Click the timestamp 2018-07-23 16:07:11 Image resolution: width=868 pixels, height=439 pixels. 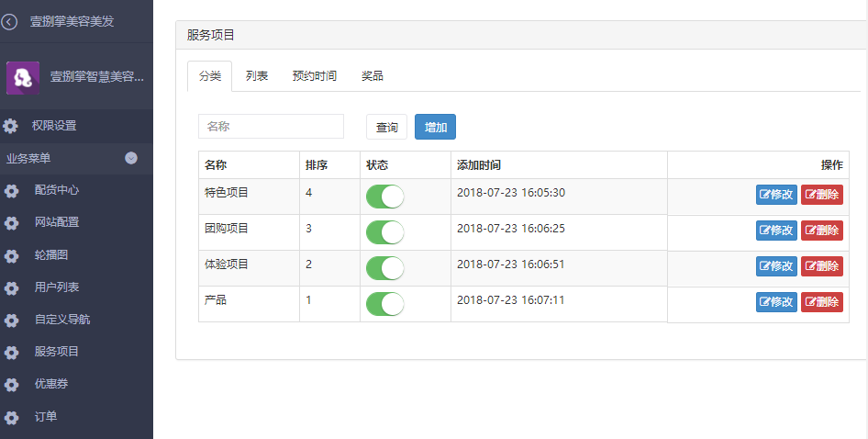click(x=511, y=300)
